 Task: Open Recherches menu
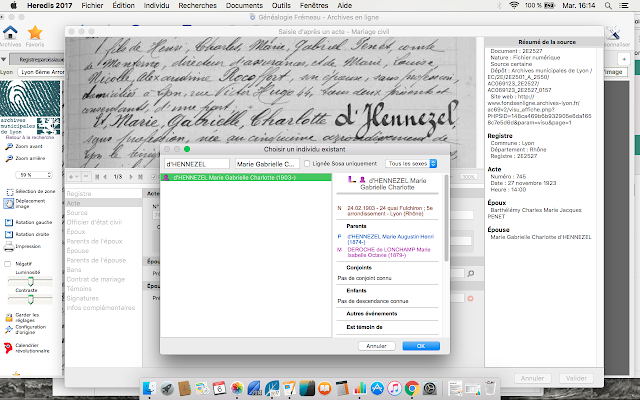(x=198, y=6)
